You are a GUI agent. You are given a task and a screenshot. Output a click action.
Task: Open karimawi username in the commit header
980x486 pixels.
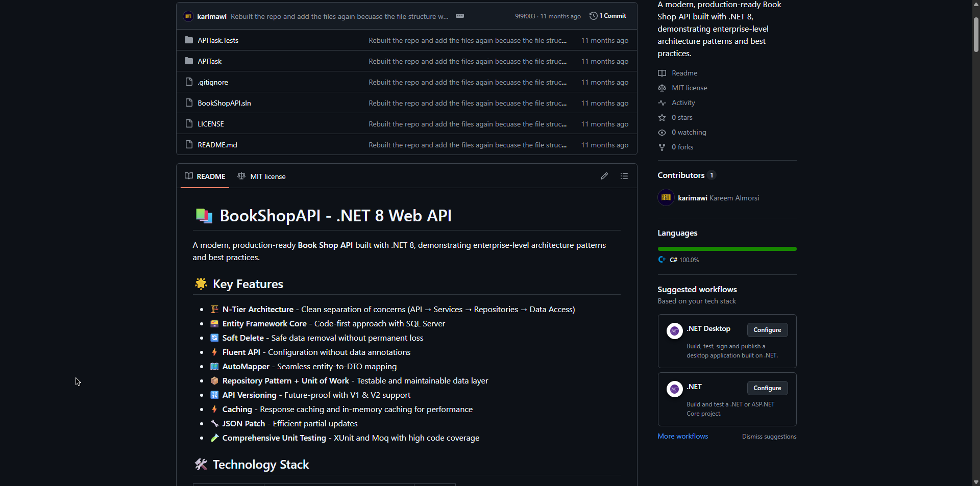coord(212,16)
